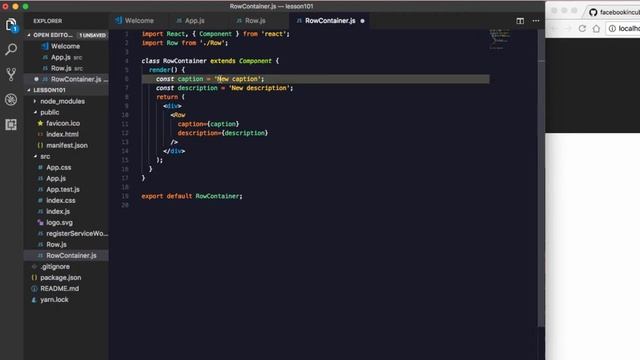640x360 pixels.
Task: Open package.json in the file tree
Action: (60, 278)
